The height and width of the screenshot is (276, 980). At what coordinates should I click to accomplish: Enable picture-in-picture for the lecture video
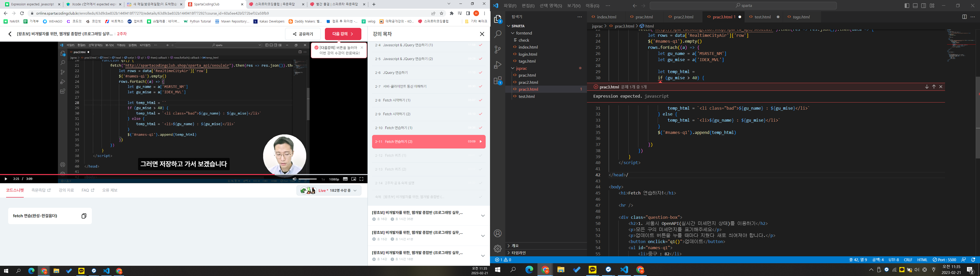[x=353, y=179]
